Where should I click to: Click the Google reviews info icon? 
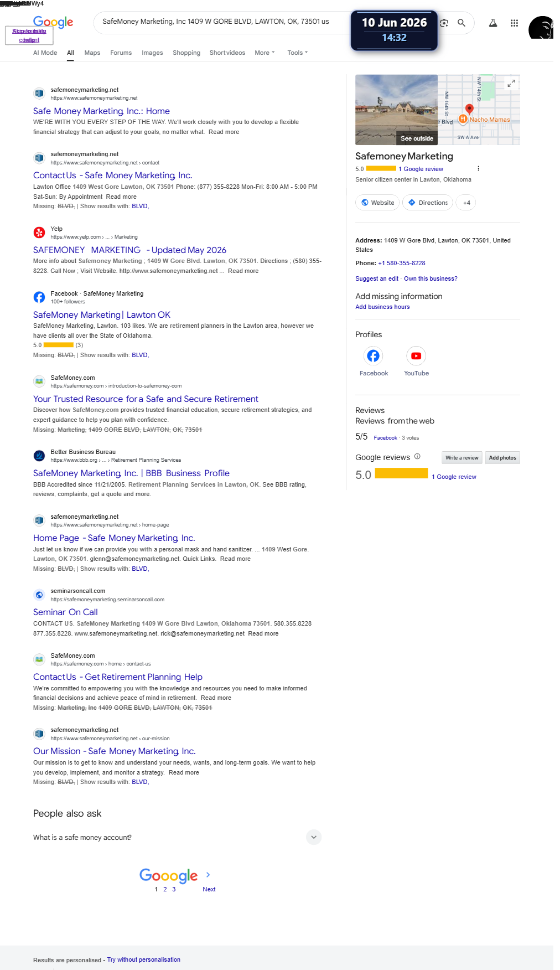tap(417, 457)
